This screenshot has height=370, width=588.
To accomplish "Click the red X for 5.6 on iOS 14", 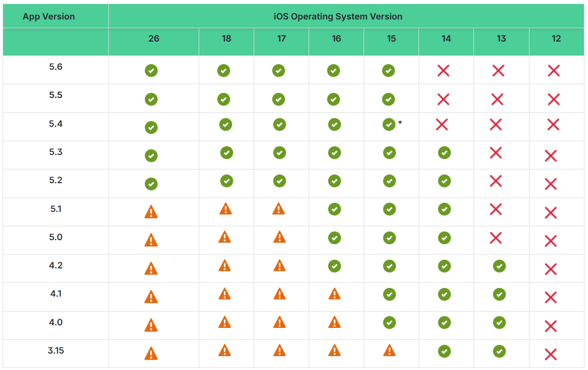I will pyautogui.click(x=443, y=70).
